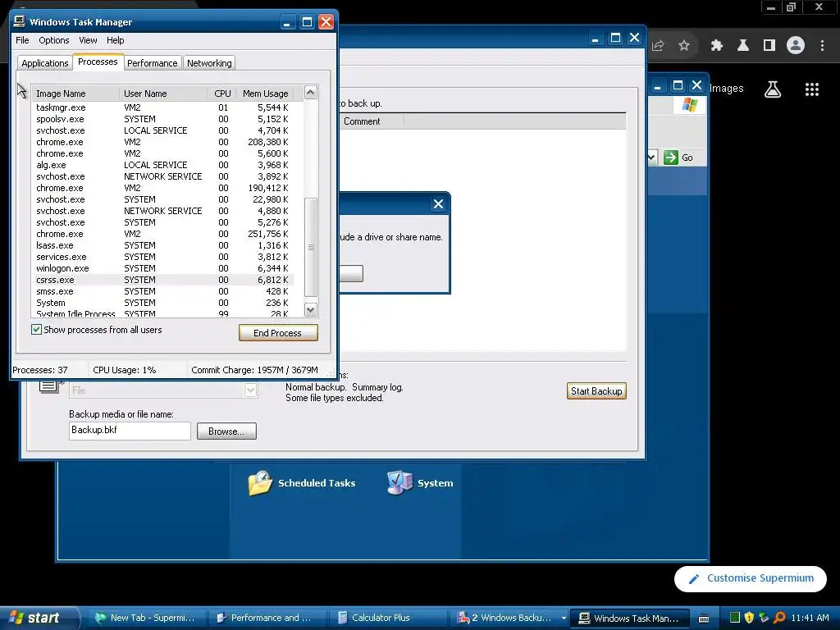
Task: Sort by CPU column header
Action: click(221, 94)
